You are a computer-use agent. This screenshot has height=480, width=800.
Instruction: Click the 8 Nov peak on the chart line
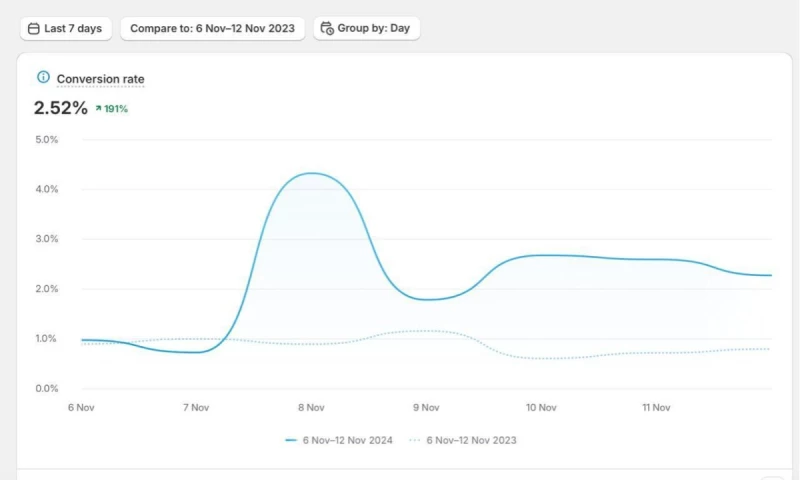tap(312, 174)
